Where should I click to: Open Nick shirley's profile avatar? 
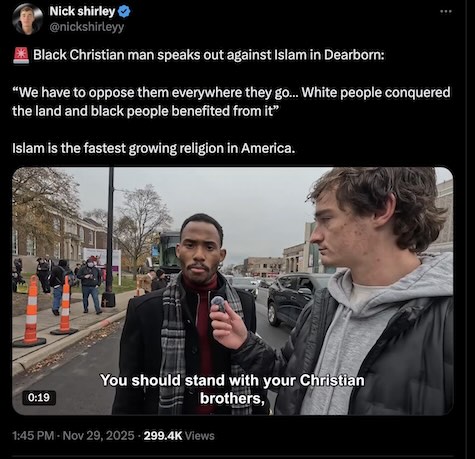click(x=27, y=19)
